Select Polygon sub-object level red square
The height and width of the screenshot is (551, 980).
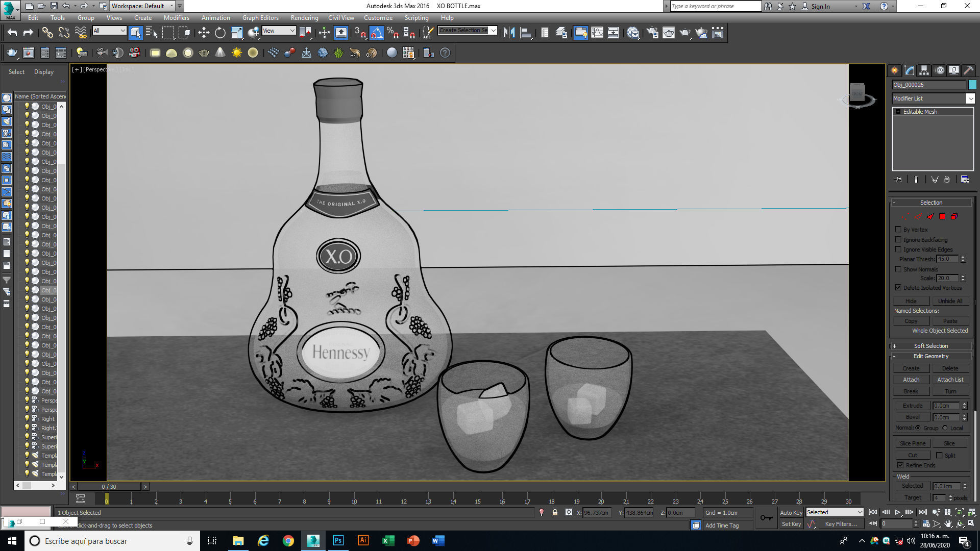click(x=942, y=216)
